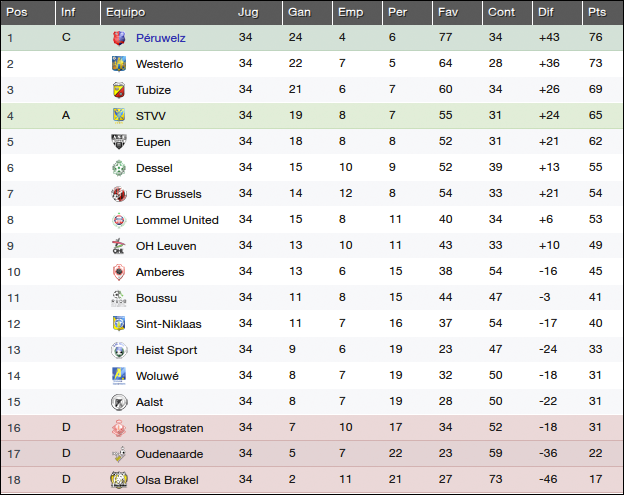Image resolution: width=624 pixels, height=495 pixels.
Task: Click the STVV yellow-blue badge
Action: pos(119,116)
